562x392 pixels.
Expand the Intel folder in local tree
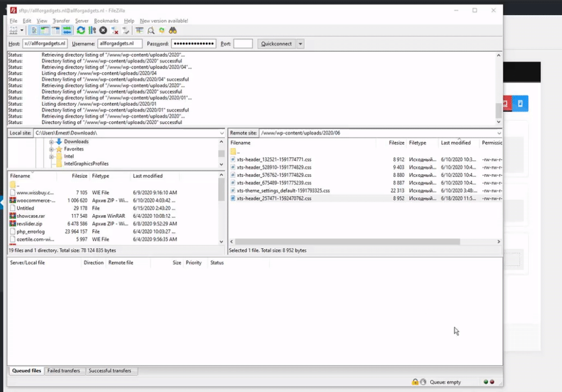point(51,157)
